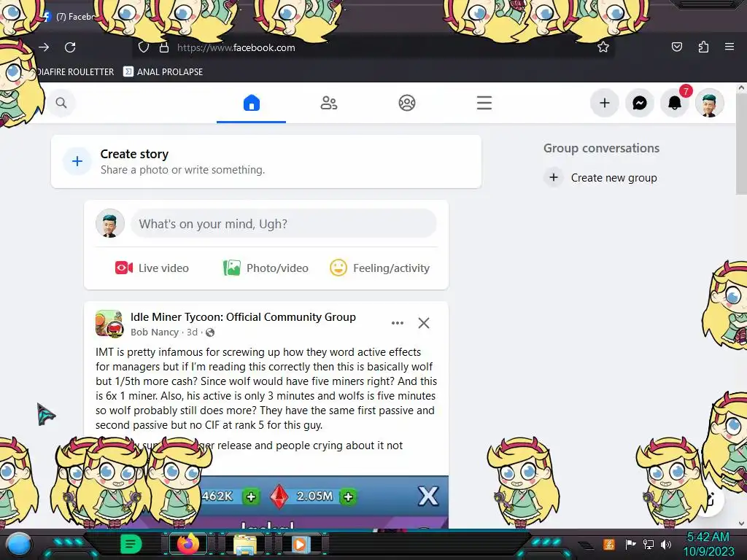Click the orange Java tray icon

pyautogui.click(x=609, y=544)
